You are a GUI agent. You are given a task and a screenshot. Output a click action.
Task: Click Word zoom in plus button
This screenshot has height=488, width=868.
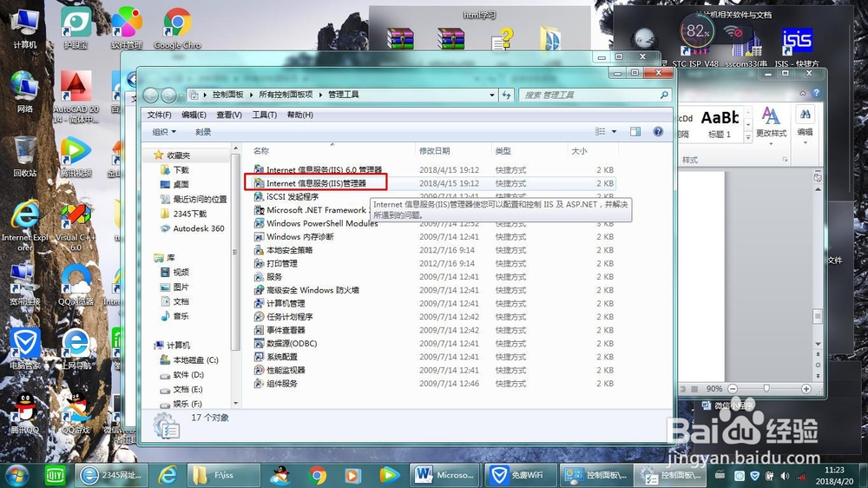(x=806, y=389)
